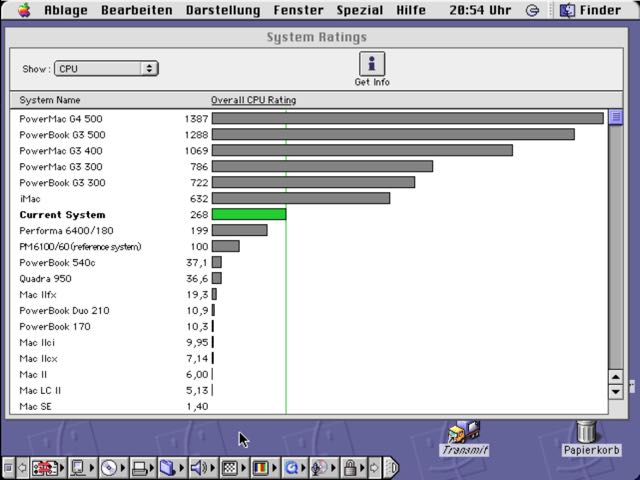This screenshot has width=640, height=480.
Task: Open the Spezial menu
Action: (360, 10)
